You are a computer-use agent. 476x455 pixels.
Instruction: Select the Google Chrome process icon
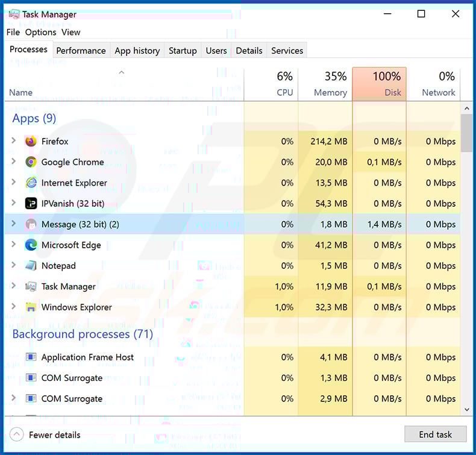(x=31, y=162)
